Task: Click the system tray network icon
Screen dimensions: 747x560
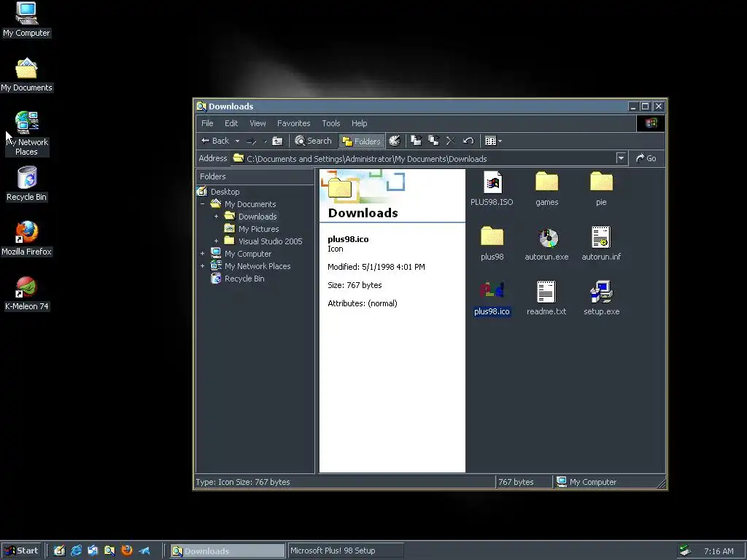Action: [686, 551]
